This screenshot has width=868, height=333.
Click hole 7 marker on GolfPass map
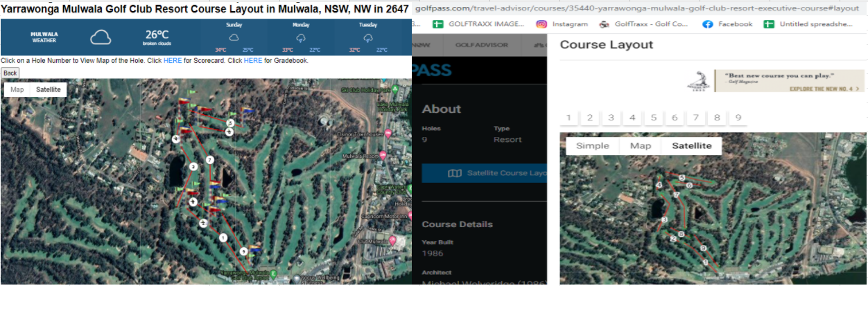tap(677, 195)
